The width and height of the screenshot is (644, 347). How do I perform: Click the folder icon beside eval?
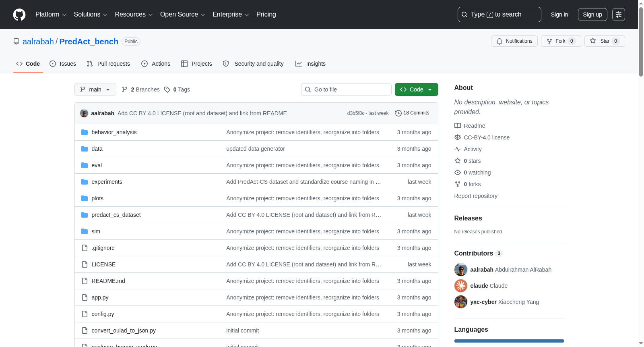(85, 165)
